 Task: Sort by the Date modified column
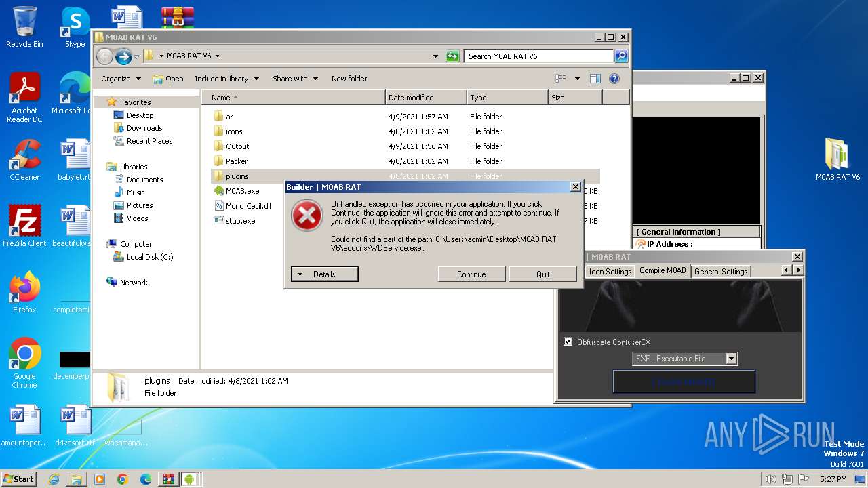pyautogui.click(x=426, y=98)
